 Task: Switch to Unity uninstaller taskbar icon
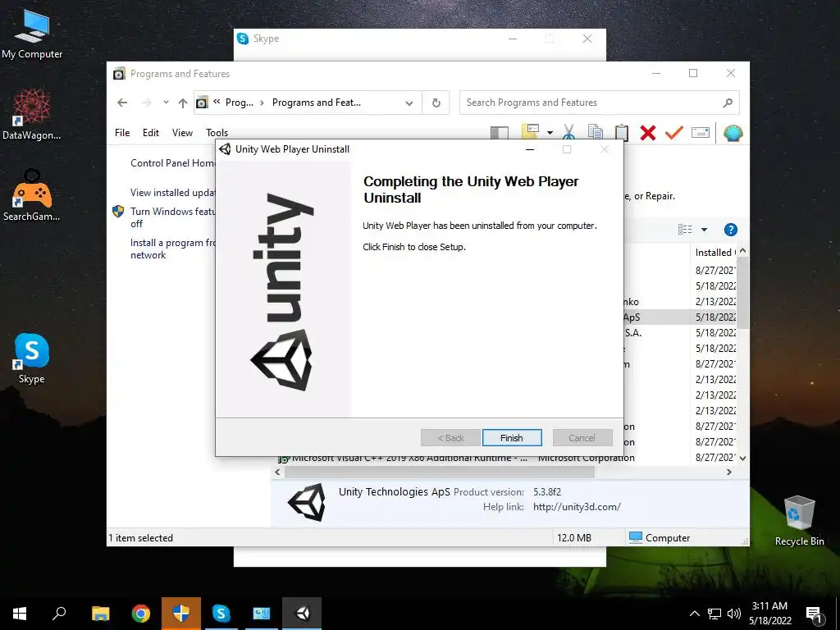point(302,614)
